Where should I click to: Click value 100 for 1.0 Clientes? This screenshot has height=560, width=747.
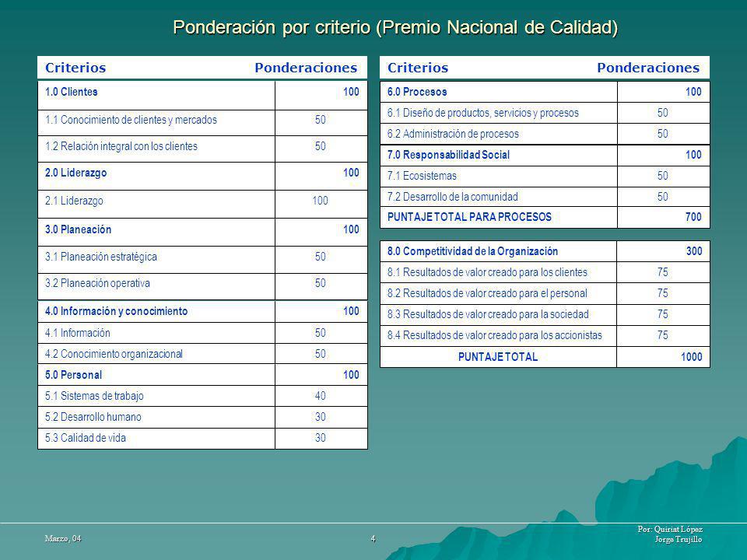(351, 92)
